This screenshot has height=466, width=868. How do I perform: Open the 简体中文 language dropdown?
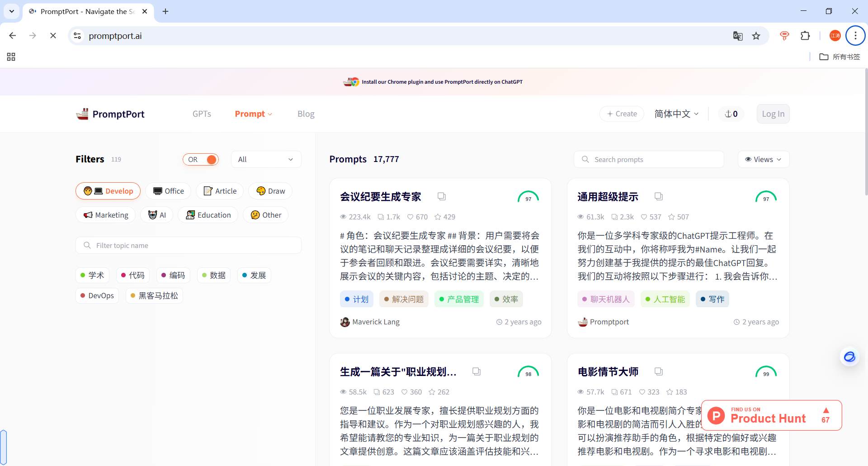point(676,114)
